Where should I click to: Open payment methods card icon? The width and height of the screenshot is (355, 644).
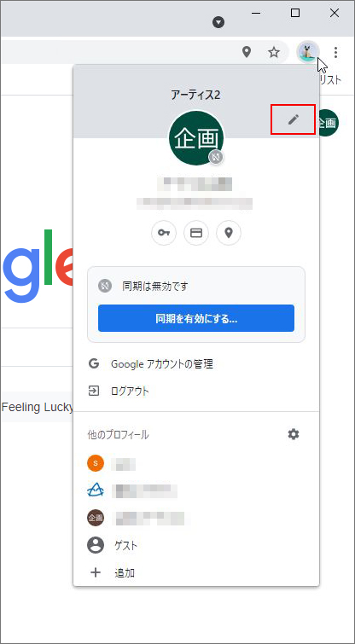[x=196, y=233]
